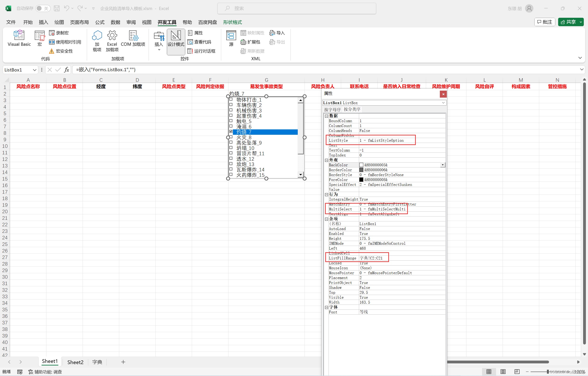Image resolution: width=588 pixels, height=376 pixels.
Task: Collapse the 外观 properties category
Action: tap(326, 160)
